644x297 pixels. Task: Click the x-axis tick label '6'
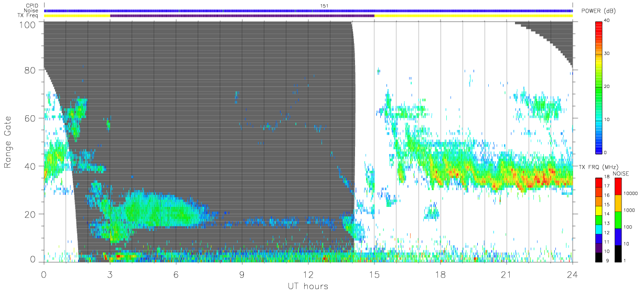[176, 274]
